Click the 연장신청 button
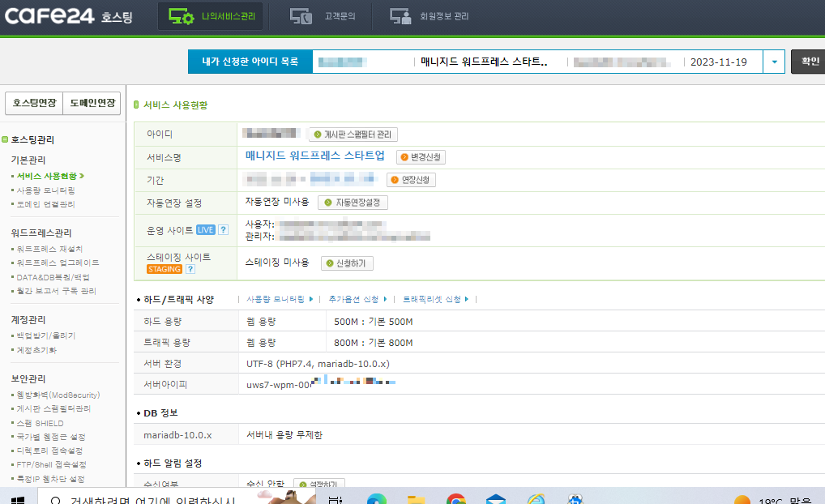Screen dimensions: 825x504 pyautogui.click(x=411, y=180)
